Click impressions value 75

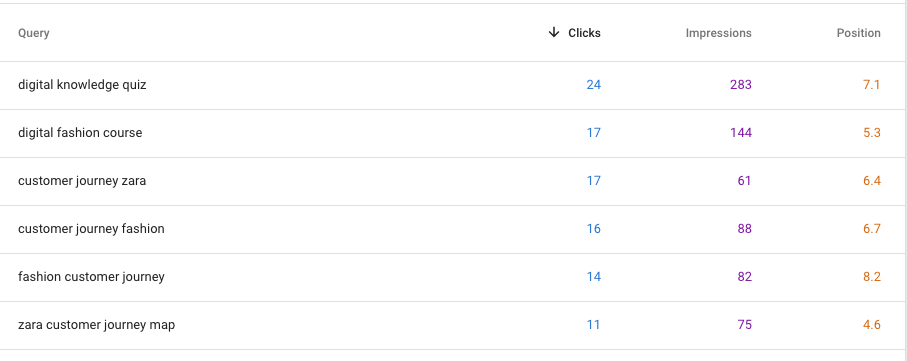(x=744, y=325)
